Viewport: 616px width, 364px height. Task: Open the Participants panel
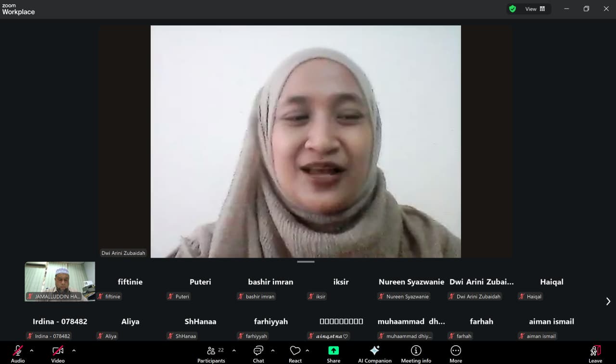click(211, 353)
